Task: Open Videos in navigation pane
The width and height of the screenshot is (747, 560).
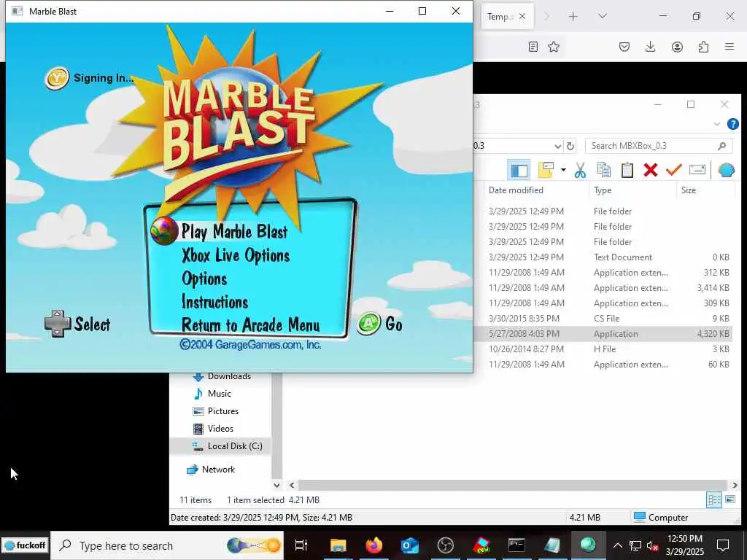Action: tap(220, 429)
